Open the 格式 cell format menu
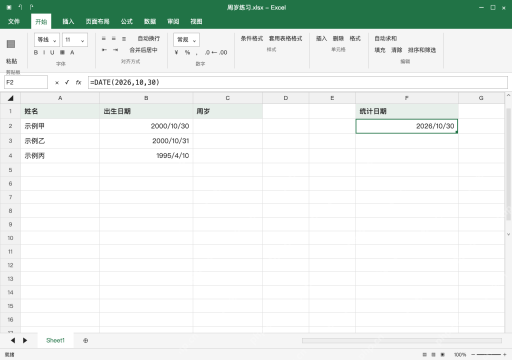Image resolution: width=512 pixels, height=360 pixels. (355, 39)
